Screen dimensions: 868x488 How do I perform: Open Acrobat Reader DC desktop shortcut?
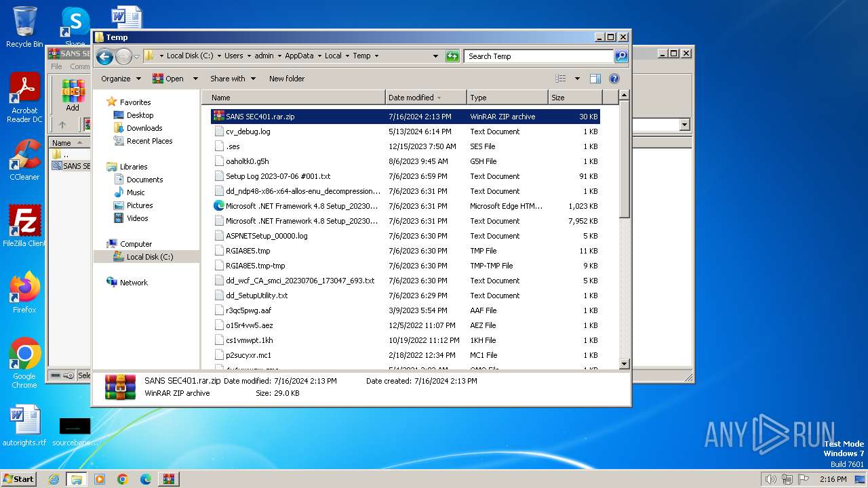click(x=24, y=98)
